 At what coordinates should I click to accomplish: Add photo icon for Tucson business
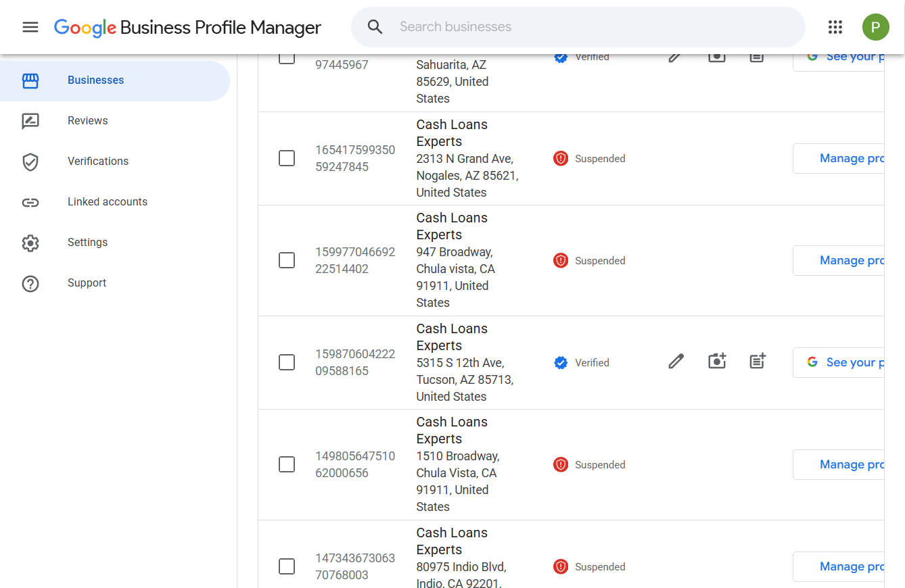click(x=717, y=361)
